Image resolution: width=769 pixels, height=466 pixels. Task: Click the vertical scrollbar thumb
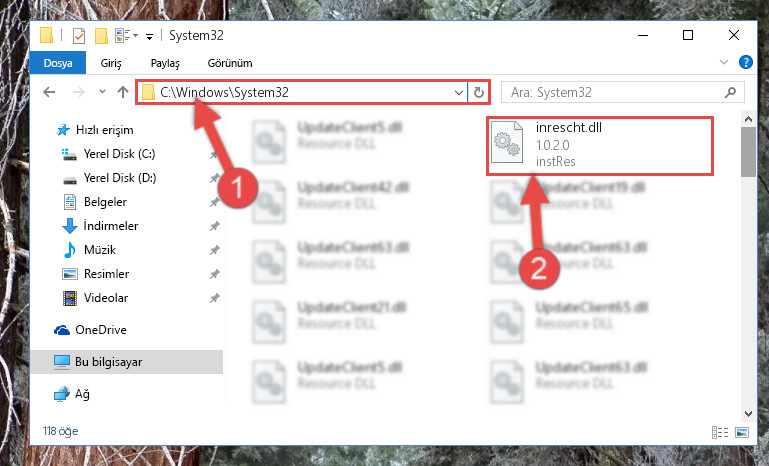pyautogui.click(x=748, y=152)
